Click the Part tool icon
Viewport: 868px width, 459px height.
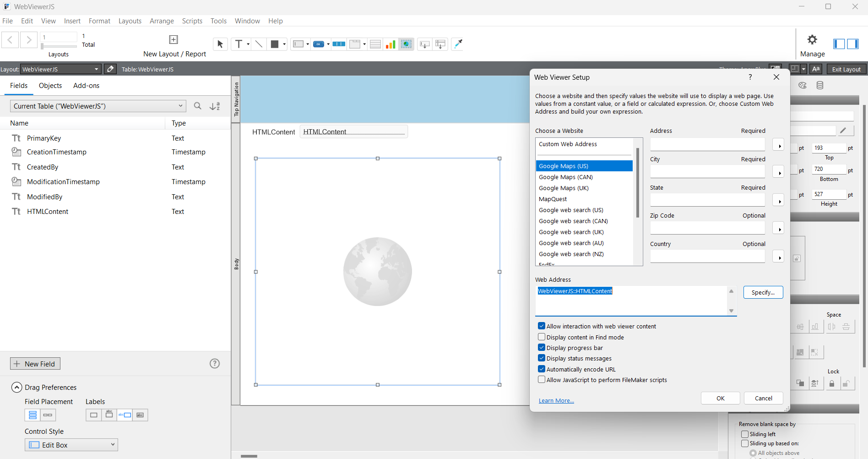(x=440, y=44)
